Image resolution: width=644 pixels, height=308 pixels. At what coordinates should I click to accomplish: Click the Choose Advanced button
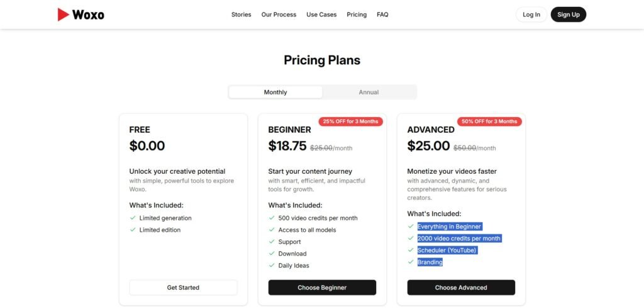point(461,288)
